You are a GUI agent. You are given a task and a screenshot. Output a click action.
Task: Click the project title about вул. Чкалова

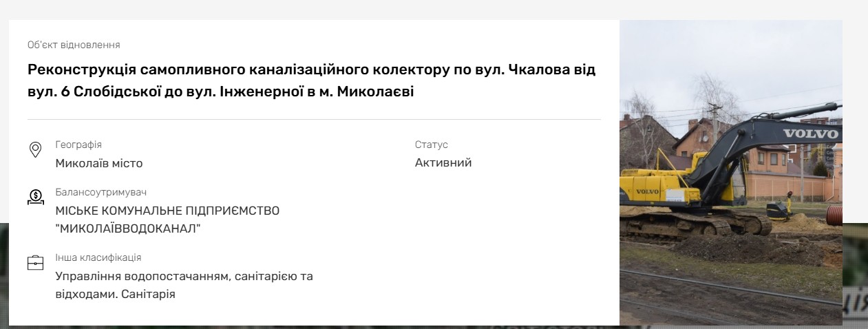(x=312, y=80)
